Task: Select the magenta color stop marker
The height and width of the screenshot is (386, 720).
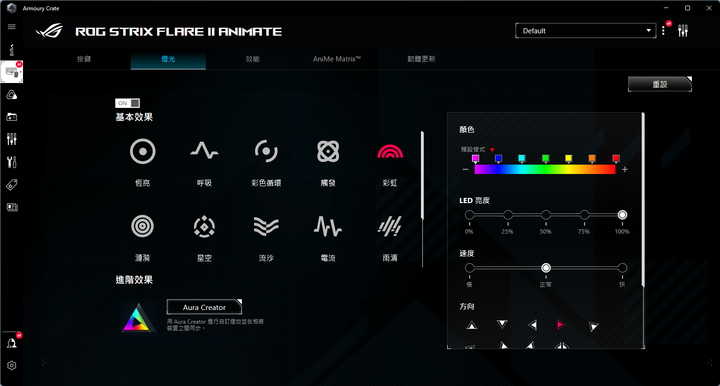Action: pyautogui.click(x=476, y=159)
